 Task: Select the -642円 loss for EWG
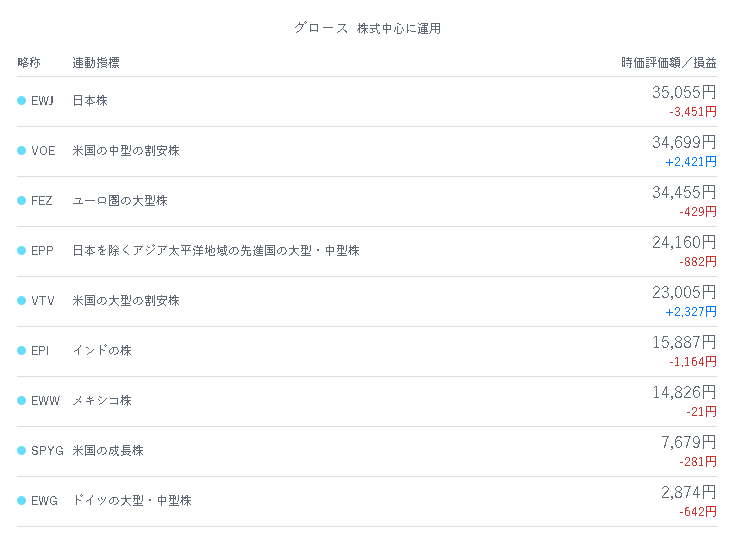pos(697,512)
